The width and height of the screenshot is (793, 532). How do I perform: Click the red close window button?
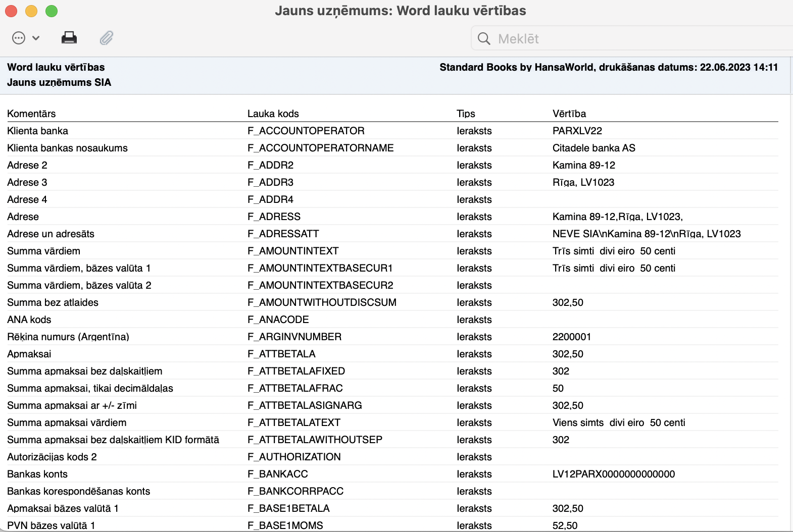coord(11,11)
